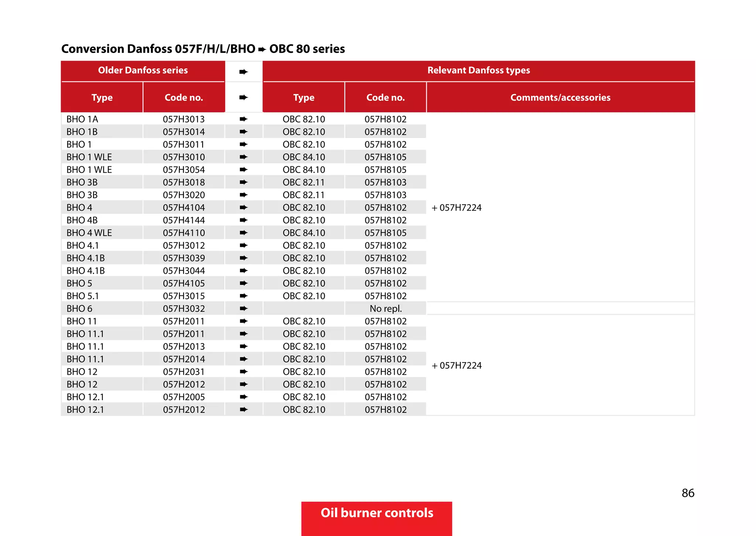Select the cell 'BHO 5'

[79, 283]
